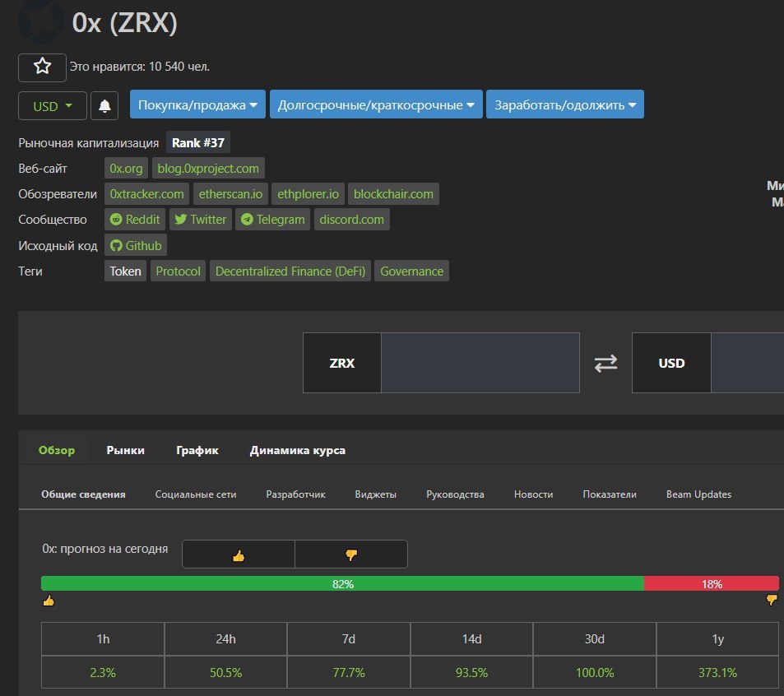Select the Разработчик subtab
The height and width of the screenshot is (696, 784).
(x=295, y=494)
